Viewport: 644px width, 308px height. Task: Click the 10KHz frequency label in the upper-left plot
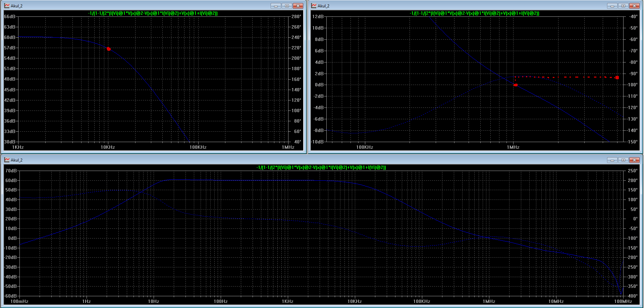(108, 147)
